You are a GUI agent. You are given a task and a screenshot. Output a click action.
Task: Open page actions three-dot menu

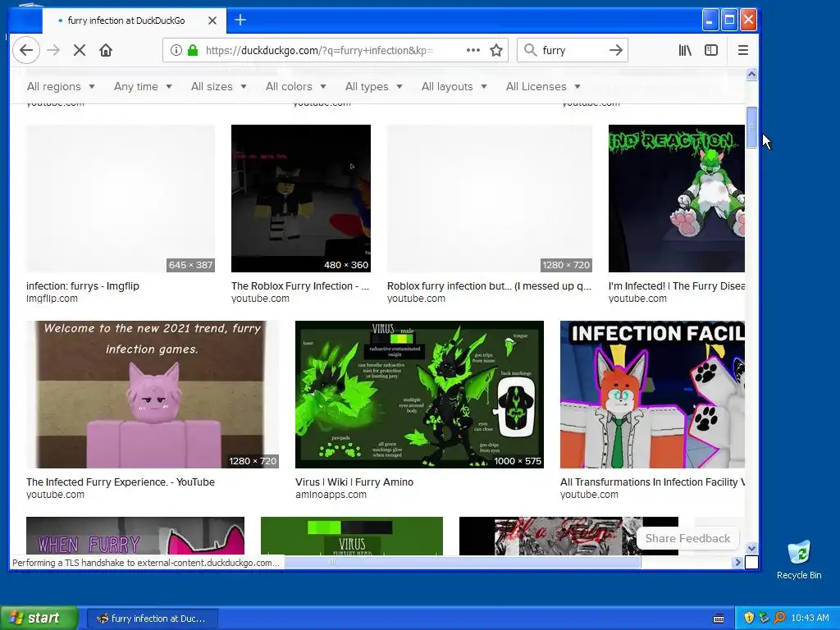473,50
